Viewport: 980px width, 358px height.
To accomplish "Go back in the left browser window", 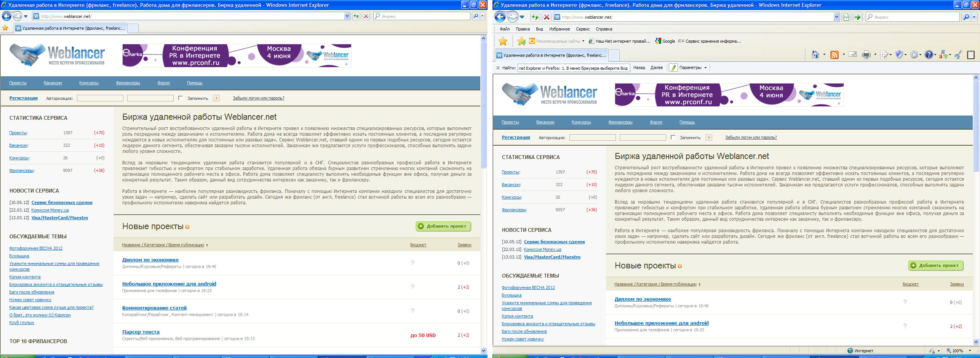I will point(6,16).
